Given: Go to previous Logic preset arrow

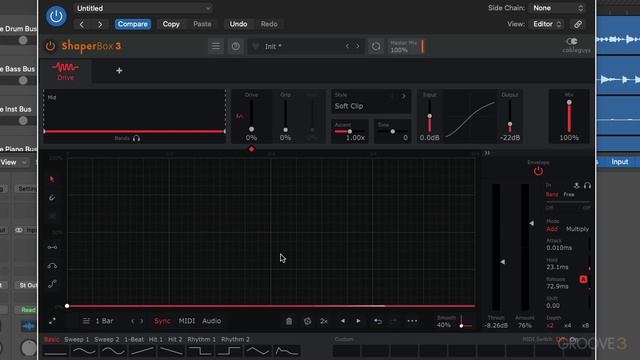Looking at the screenshot, I should click(x=82, y=24).
